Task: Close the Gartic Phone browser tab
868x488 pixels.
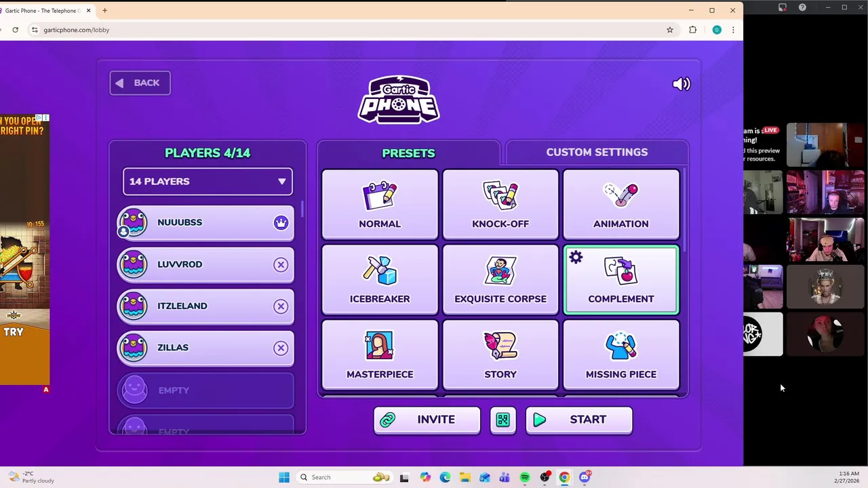Action: 88,11
